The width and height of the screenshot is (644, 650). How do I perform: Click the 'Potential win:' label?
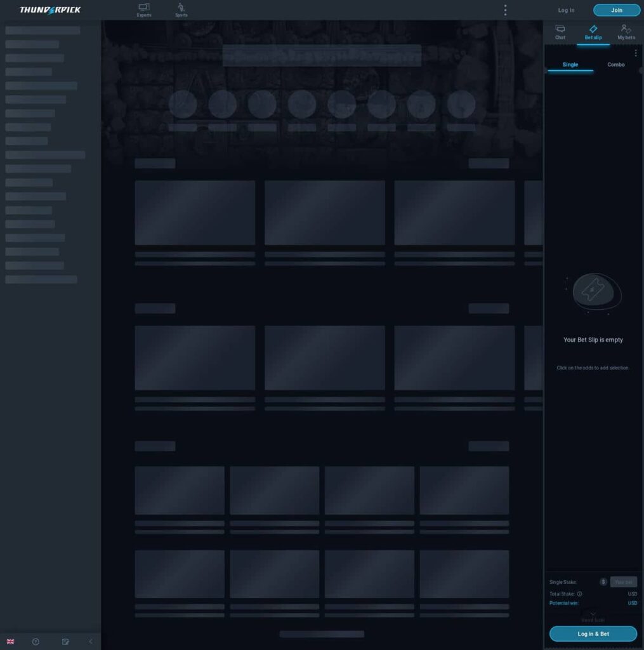[563, 603]
